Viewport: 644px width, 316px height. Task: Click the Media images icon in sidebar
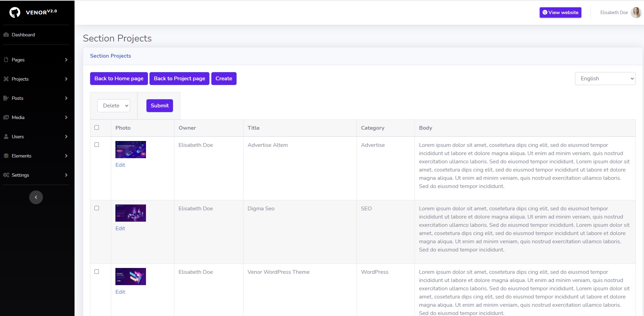click(x=6, y=117)
